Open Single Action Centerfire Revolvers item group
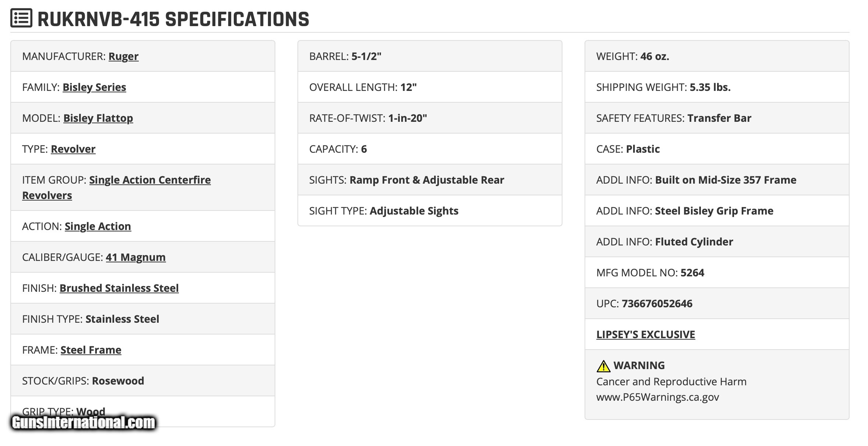 tap(116, 188)
